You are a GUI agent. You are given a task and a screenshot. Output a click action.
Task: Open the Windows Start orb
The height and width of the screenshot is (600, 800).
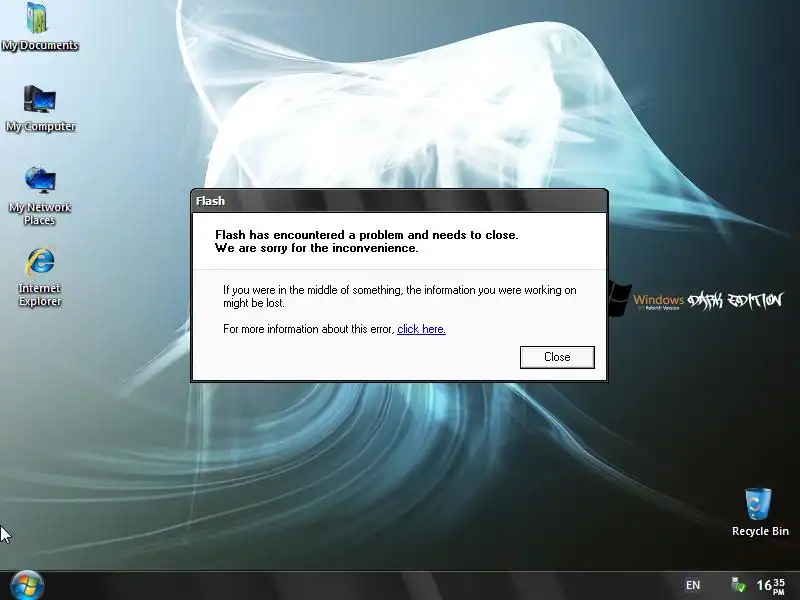(27, 585)
